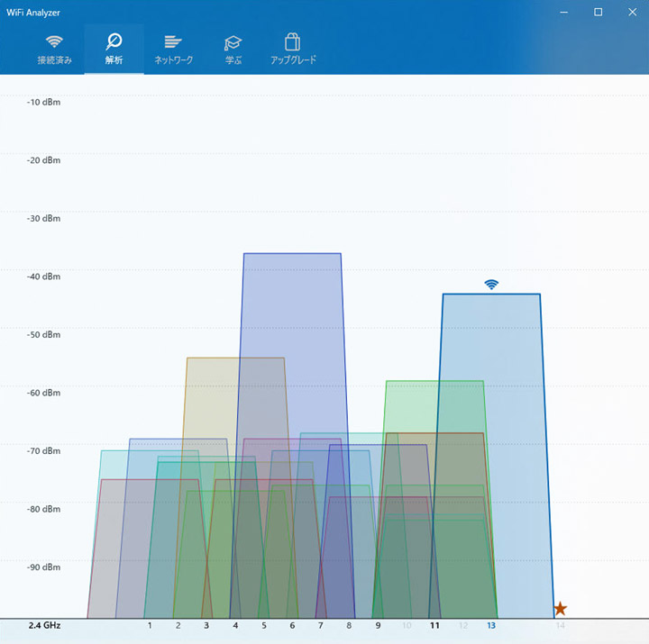
Task: Open the 学ぶ learn tab
Action: click(233, 50)
